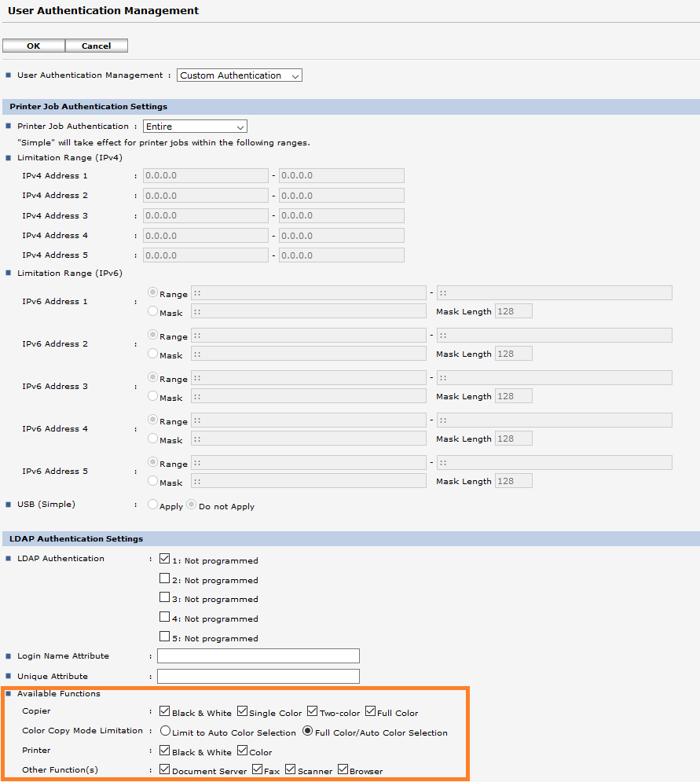Select Full Color/Auto Color Selection radio
Image resolution: width=700 pixels, height=782 pixels.
[308, 732]
